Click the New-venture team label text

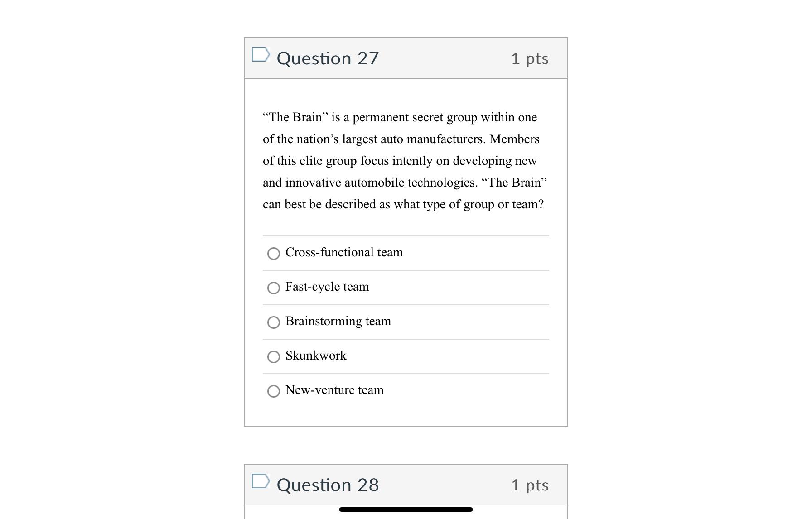tap(334, 390)
